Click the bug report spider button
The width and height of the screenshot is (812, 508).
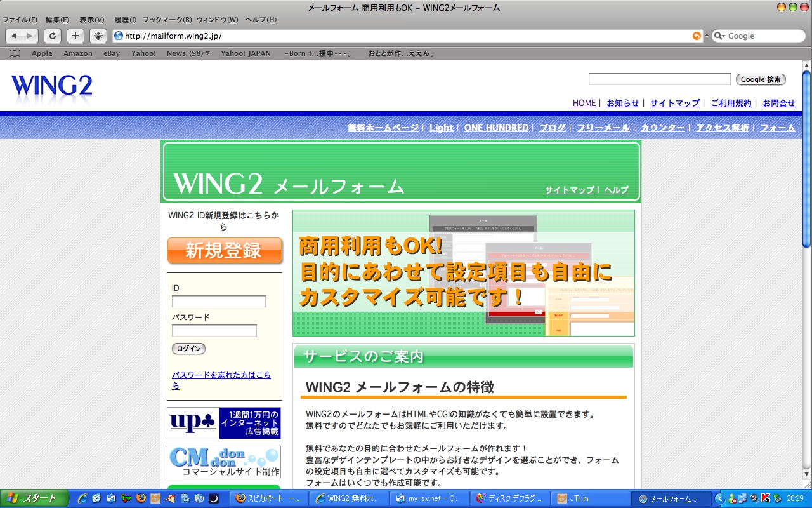98,36
